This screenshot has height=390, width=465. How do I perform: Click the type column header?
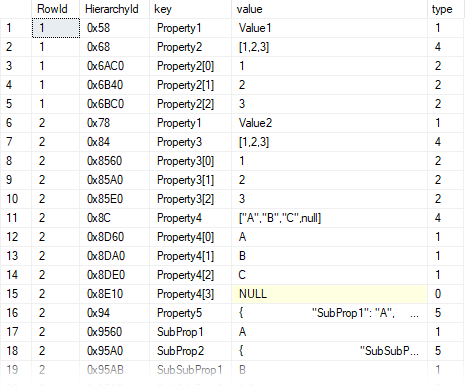[x=446, y=9]
